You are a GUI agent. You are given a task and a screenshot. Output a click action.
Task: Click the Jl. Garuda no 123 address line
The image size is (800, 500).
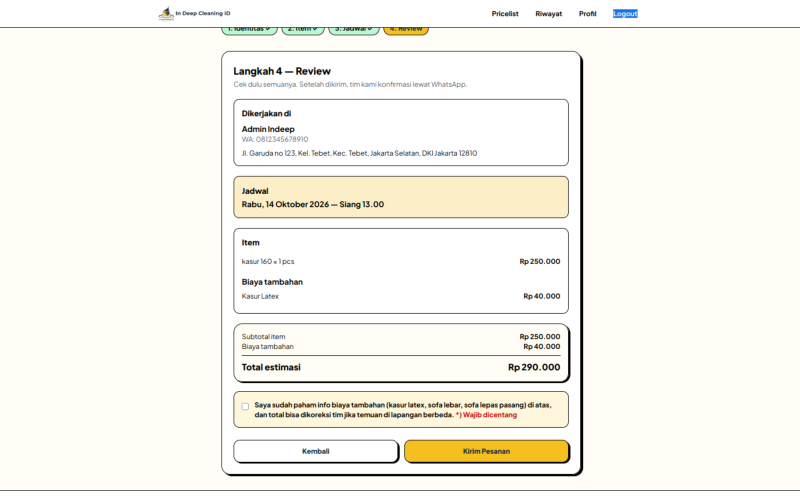pyautogui.click(x=359, y=153)
